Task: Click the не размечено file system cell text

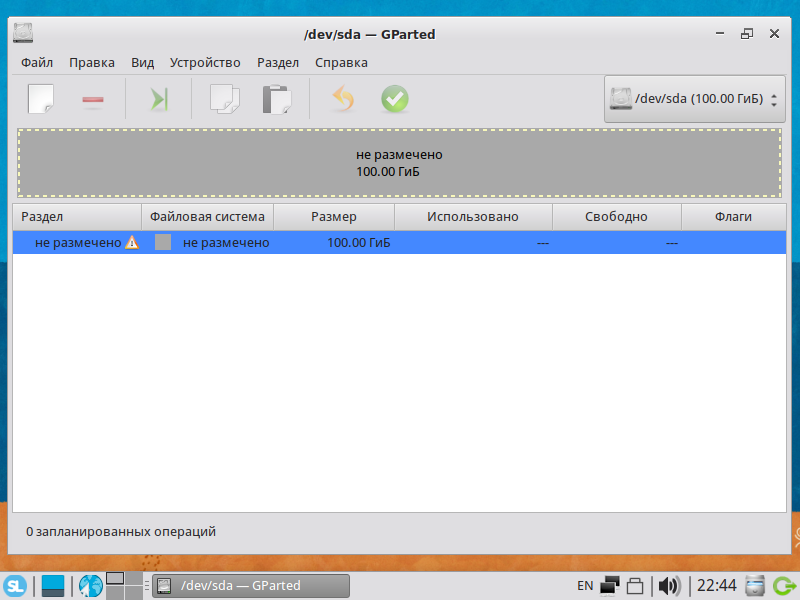Action: point(226,242)
